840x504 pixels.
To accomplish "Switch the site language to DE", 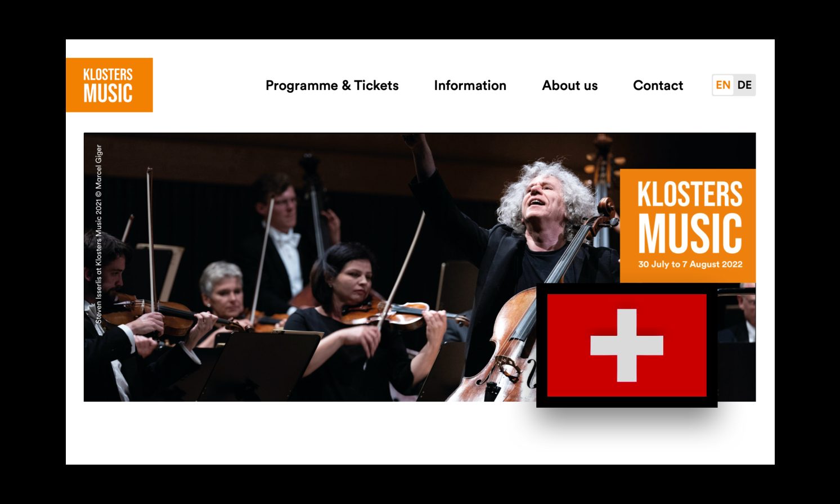I will click(x=744, y=85).
